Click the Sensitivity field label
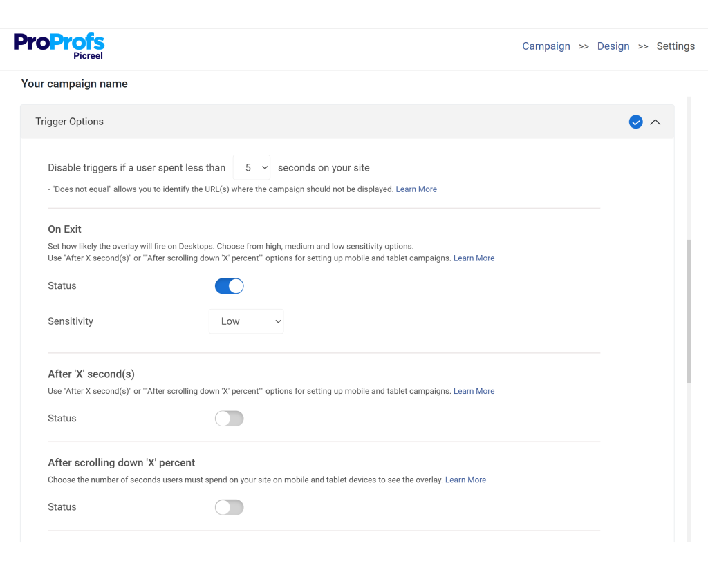The width and height of the screenshot is (708, 588). [70, 321]
